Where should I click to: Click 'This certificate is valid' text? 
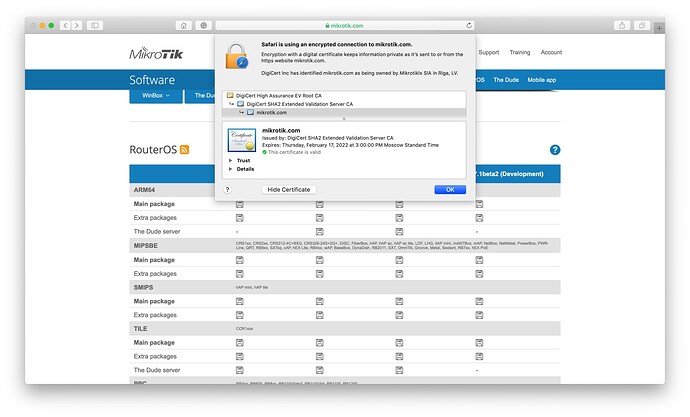(294, 152)
